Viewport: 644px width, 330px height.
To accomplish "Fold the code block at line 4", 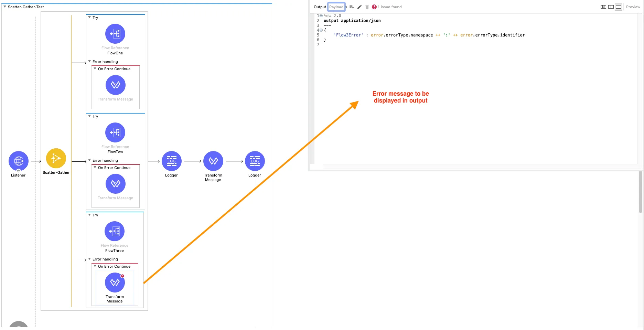I will (321, 30).
